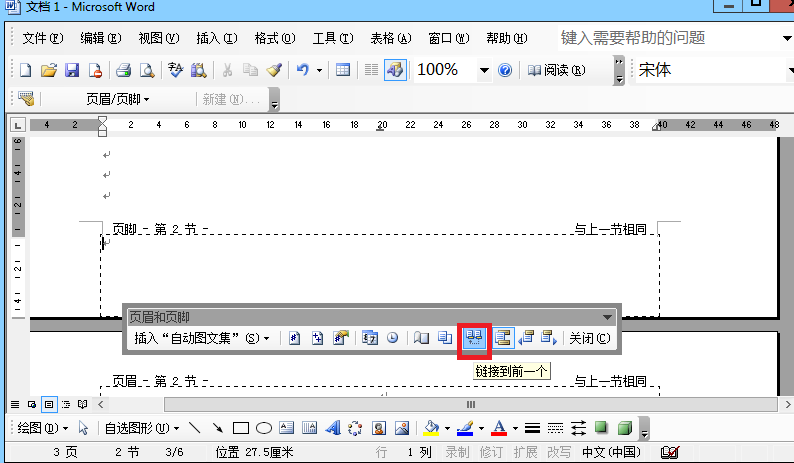Viewport: 794px width, 463px height.
Task: Open the 编辑 menu
Action: [x=101, y=38]
